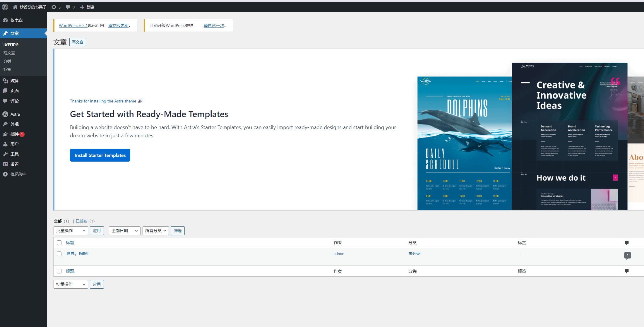The width and height of the screenshot is (644, 327).
Task: Toggle select-all checkbox in table header
Action: 59,243
